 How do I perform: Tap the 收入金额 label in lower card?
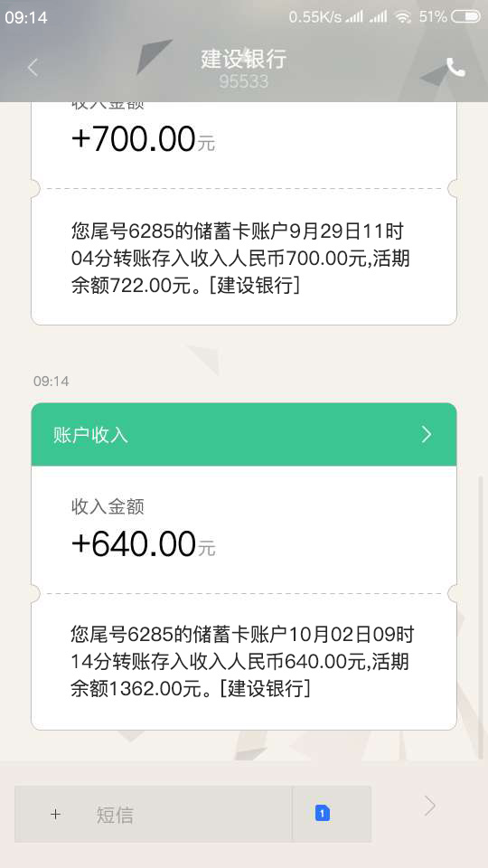[108, 506]
